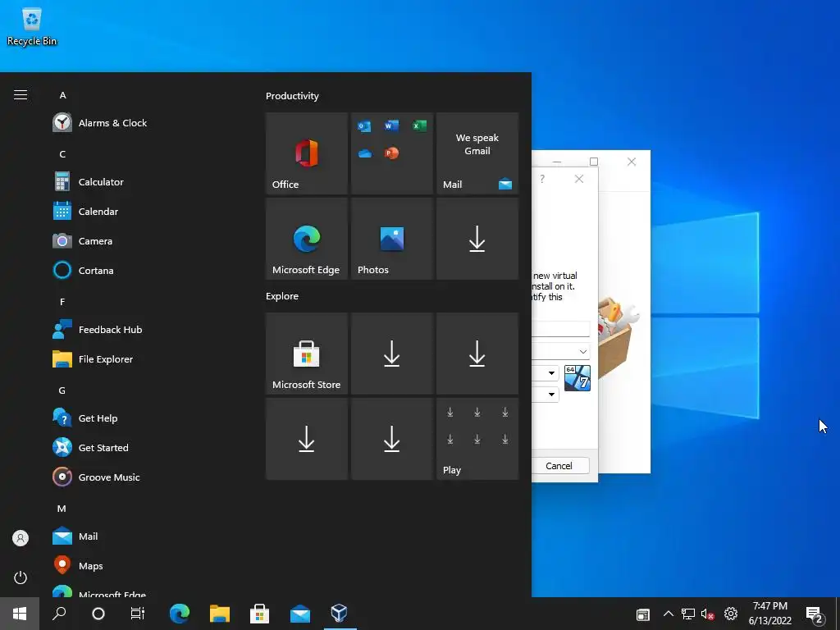Open Microsoft Edge from the taskbar
This screenshot has width=840, height=630.
click(x=180, y=614)
